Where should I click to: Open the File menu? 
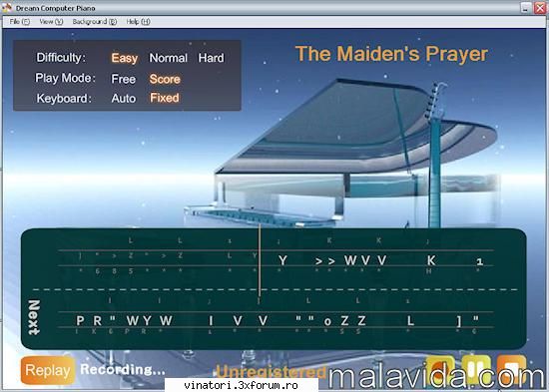(x=19, y=22)
